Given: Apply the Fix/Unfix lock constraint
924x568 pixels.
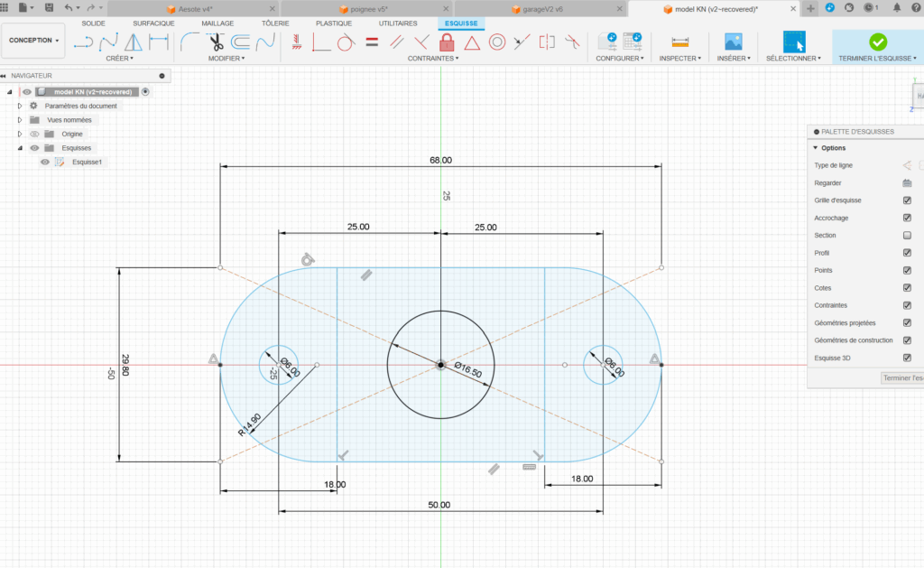Looking at the screenshot, I should tap(447, 42).
